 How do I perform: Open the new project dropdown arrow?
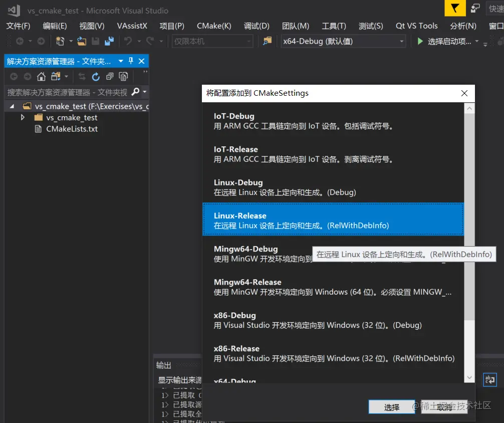[x=71, y=41]
